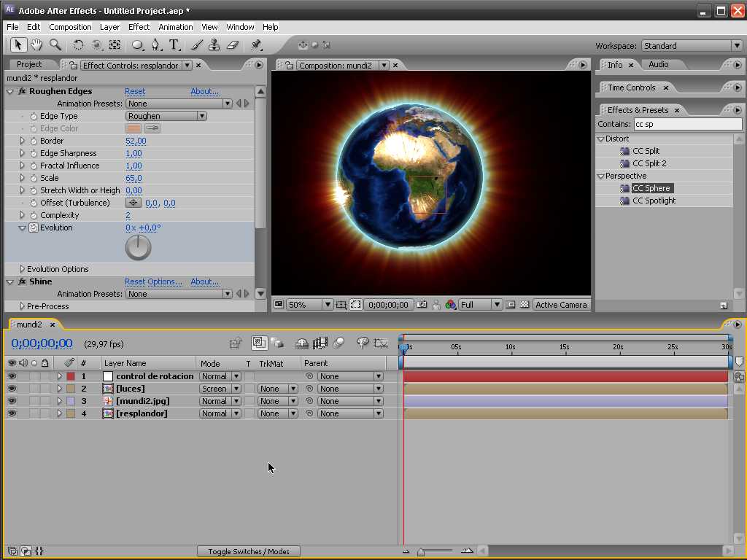Toggle the Roughen Edges effect switch
The image size is (747, 560).
pyautogui.click(x=22, y=91)
